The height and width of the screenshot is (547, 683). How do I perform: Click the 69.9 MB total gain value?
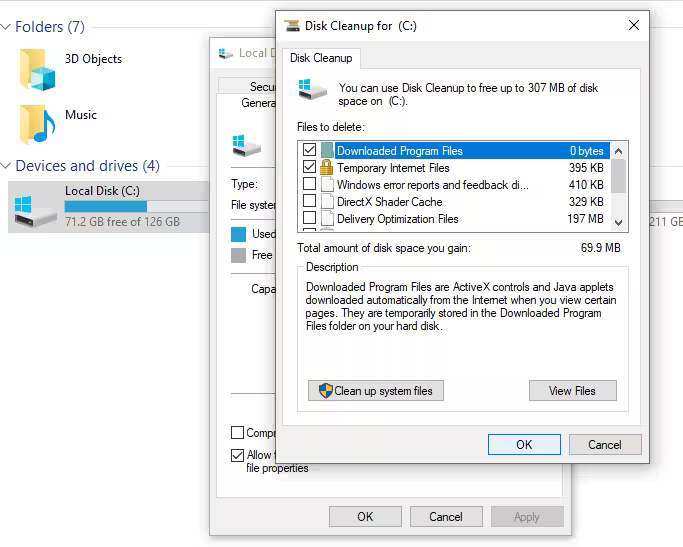pyautogui.click(x=600, y=248)
